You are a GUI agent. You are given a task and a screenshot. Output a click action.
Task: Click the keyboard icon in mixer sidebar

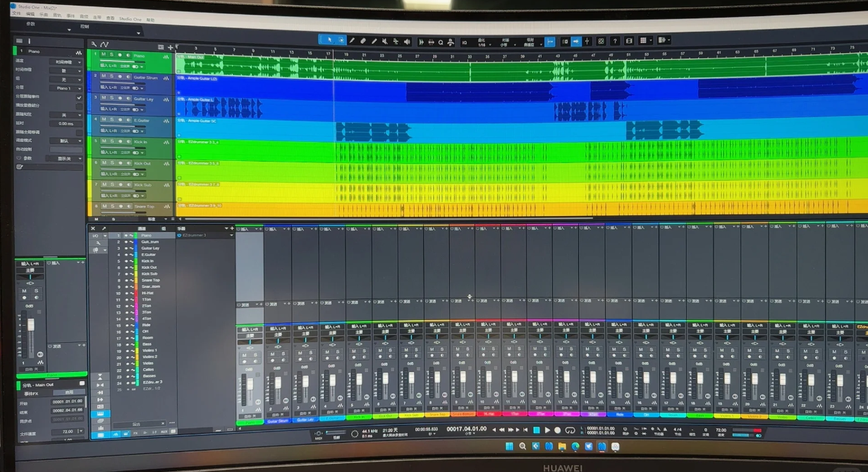[100, 413]
